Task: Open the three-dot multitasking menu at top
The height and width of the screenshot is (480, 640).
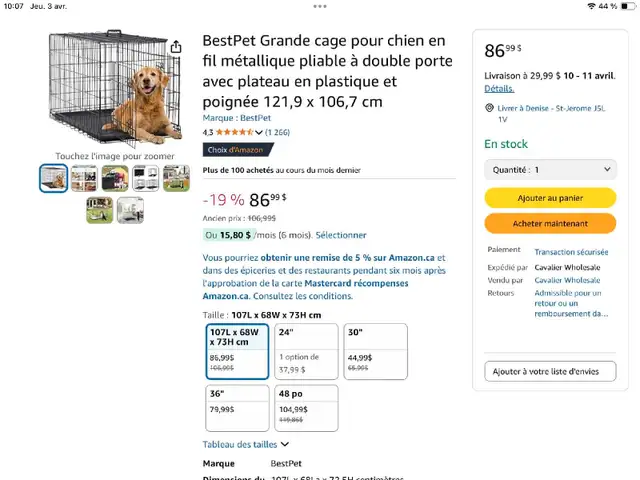Action: pyautogui.click(x=320, y=6)
